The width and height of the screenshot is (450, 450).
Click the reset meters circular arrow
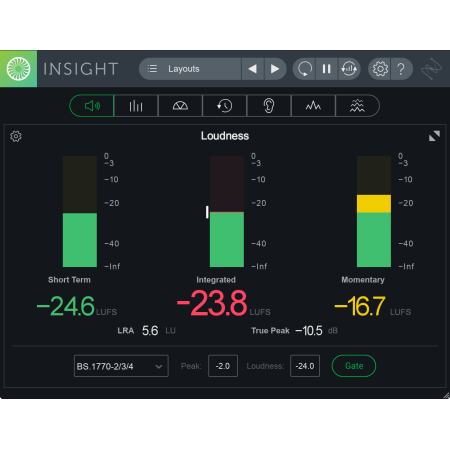coord(304,69)
